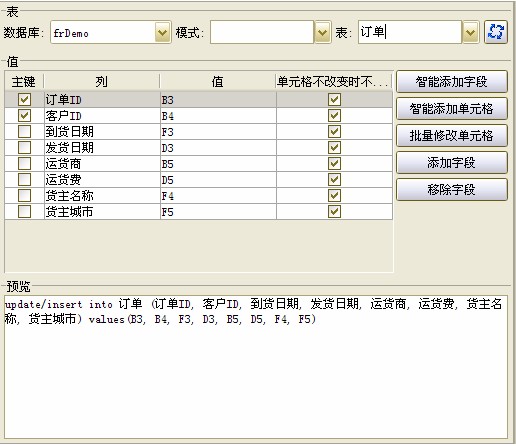Check primary key checkbox for 货主城市
Image resolution: width=516 pixels, height=446 pixels.
(x=24, y=211)
